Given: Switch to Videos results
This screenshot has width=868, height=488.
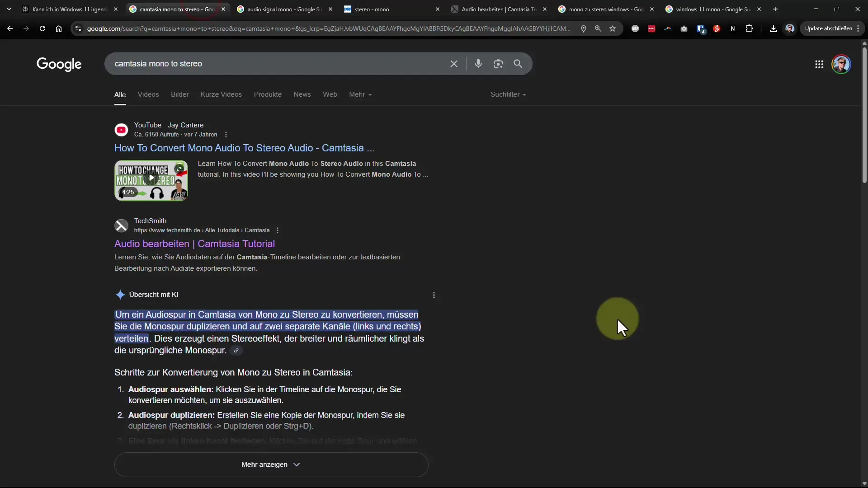Looking at the screenshot, I should tap(148, 94).
